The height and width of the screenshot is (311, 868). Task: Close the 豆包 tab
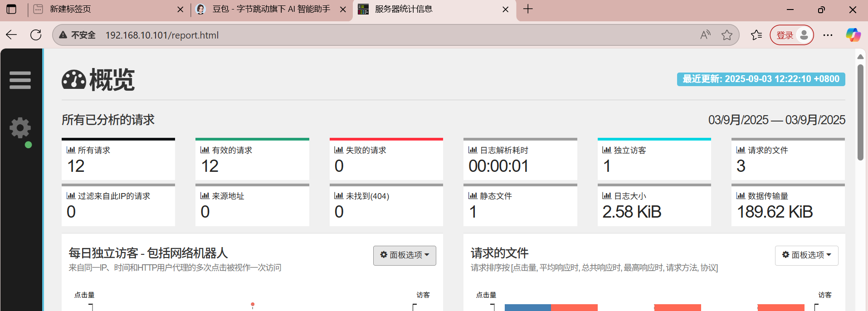pos(343,10)
